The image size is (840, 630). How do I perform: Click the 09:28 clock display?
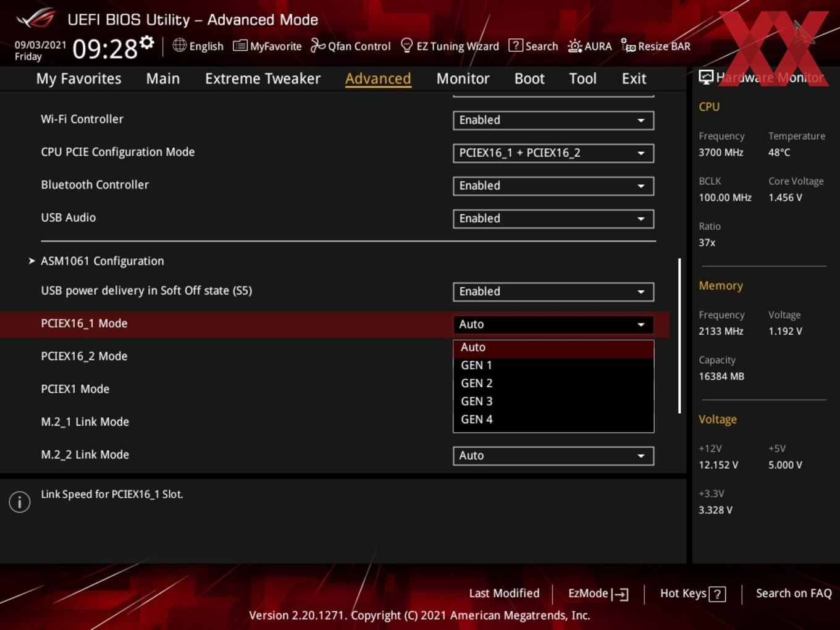(x=104, y=49)
